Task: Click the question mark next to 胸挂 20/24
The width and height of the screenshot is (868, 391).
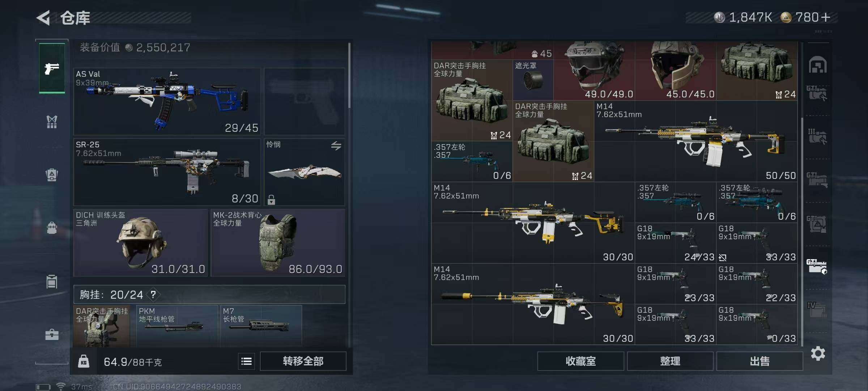Action: click(153, 295)
